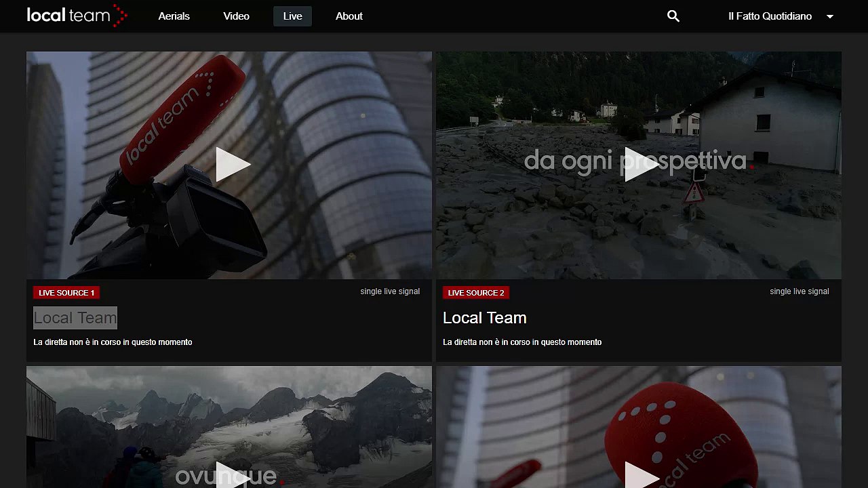Image resolution: width=868 pixels, height=488 pixels.
Task: Open the Aerials menu
Action: click(174, 16)
